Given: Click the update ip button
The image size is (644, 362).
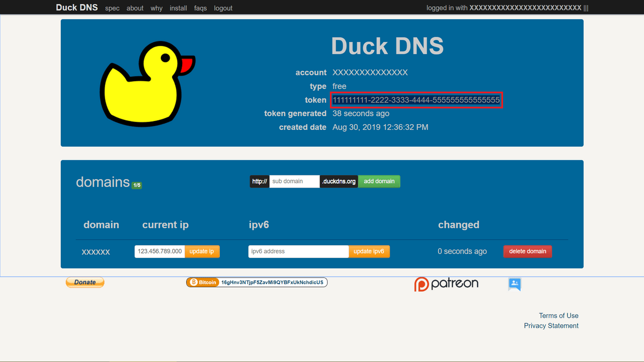Looking at the screenshot, I should 202,251.
